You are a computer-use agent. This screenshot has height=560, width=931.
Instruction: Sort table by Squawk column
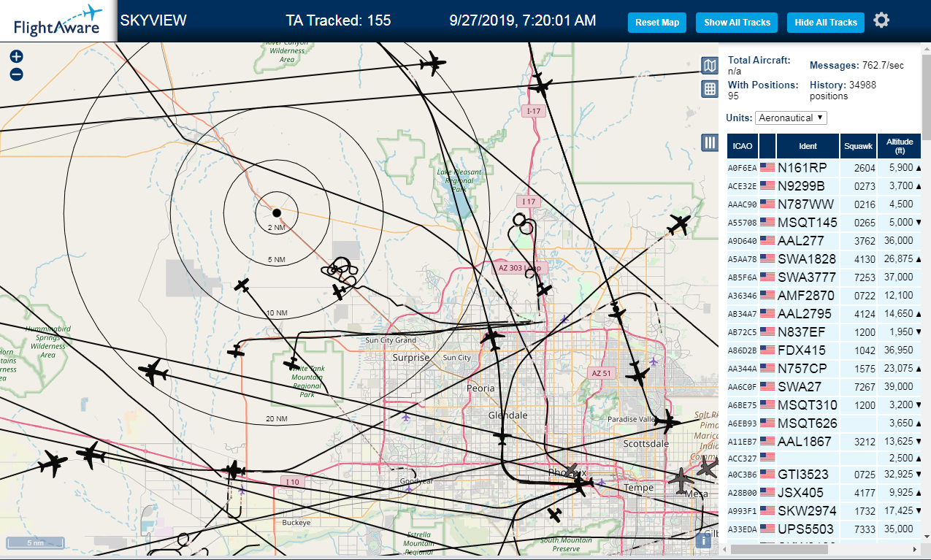coord(858,146)
